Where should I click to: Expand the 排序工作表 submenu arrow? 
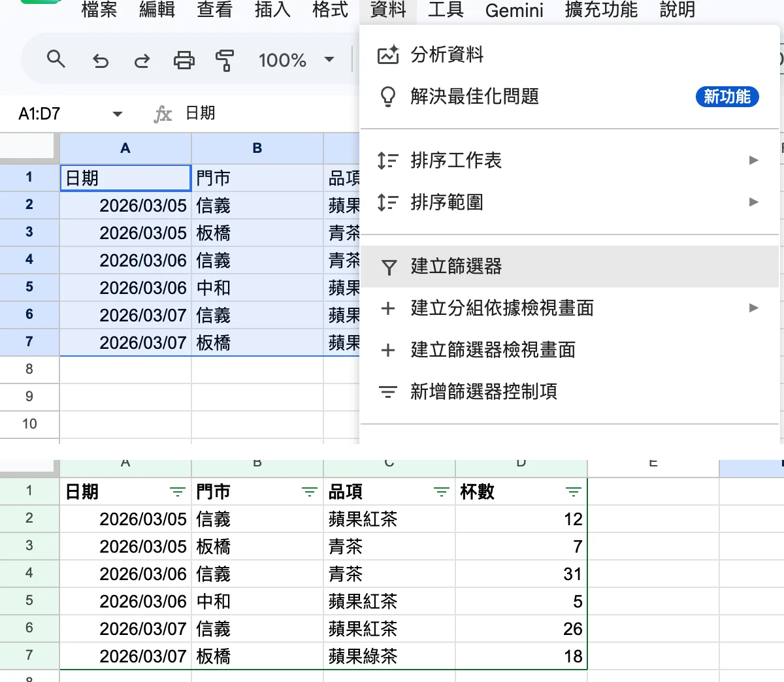(753, 160)
